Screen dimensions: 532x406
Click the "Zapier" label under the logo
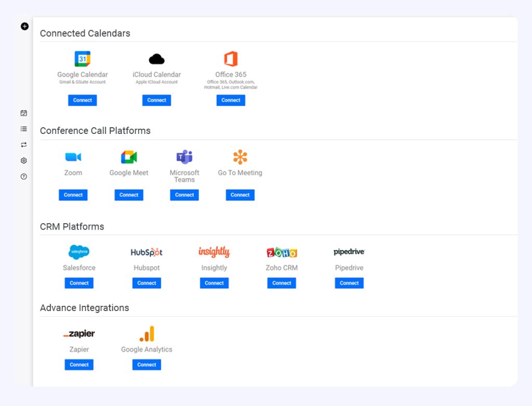[79, 349]
